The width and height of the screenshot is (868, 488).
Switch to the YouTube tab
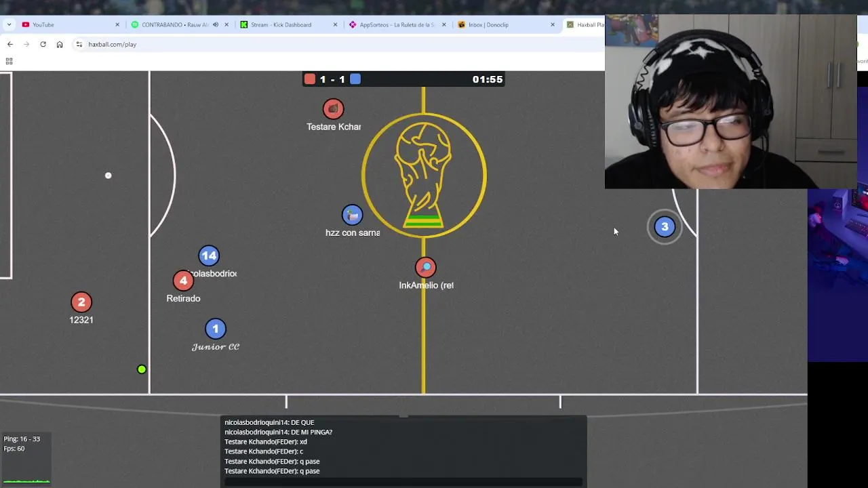pos(71,24)
